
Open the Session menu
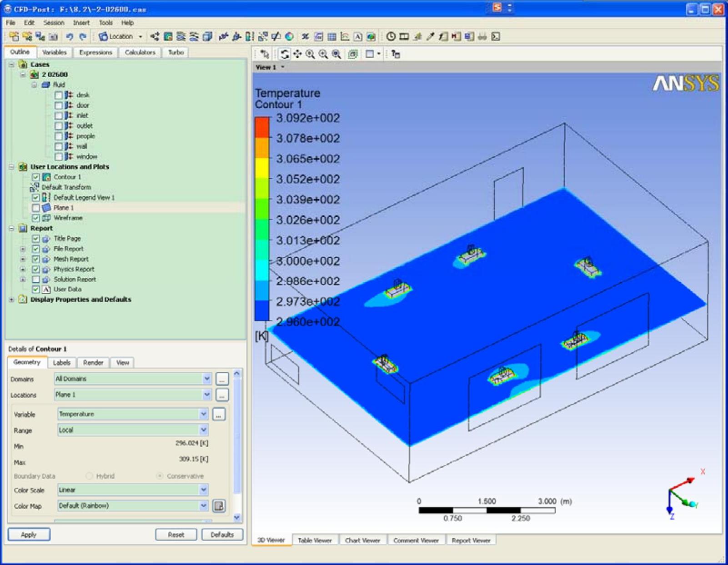point(54,23)
